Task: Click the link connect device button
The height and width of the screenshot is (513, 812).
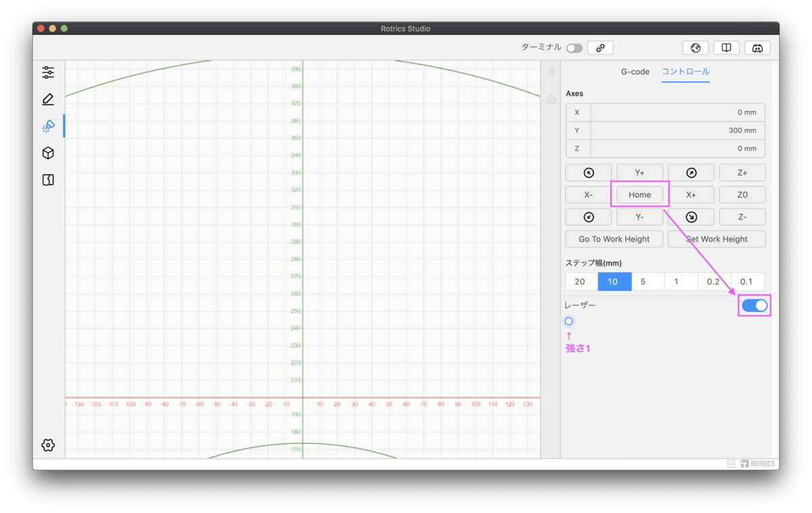Action: pyautogui.click(x=600, y=47)
